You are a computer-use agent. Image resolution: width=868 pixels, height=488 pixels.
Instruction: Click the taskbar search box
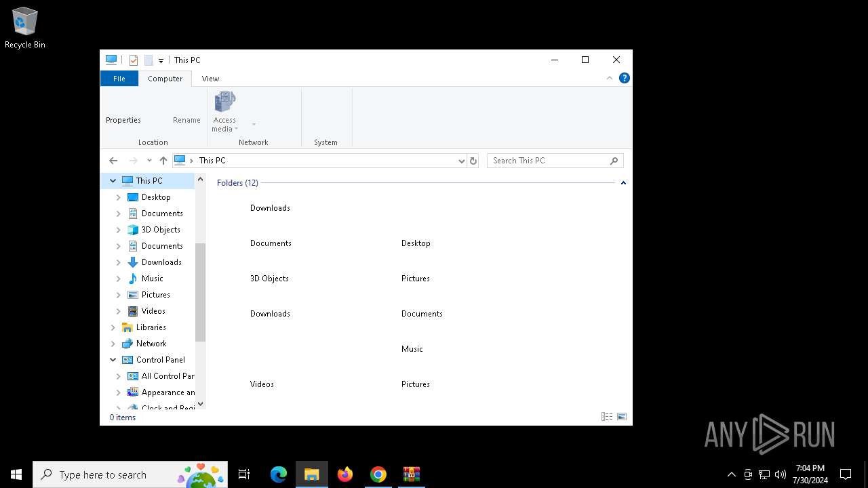130,474
